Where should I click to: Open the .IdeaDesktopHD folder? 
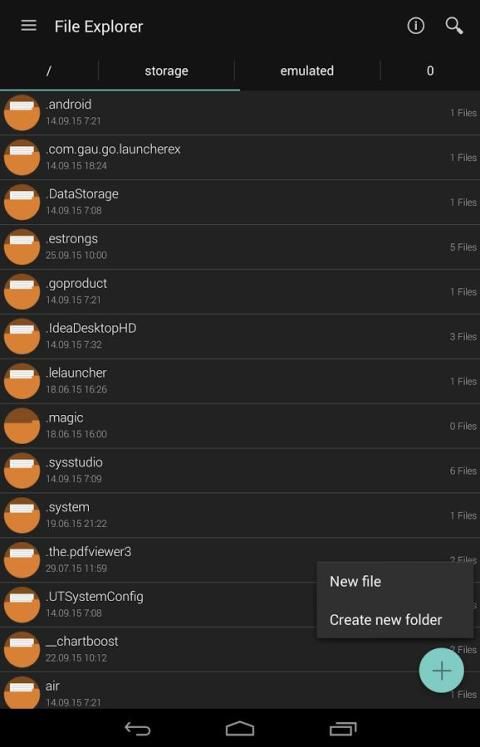[240, 336]
